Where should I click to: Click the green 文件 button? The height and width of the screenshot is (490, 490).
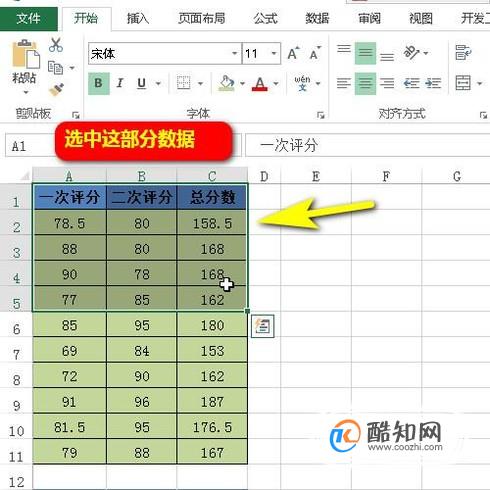29,18
